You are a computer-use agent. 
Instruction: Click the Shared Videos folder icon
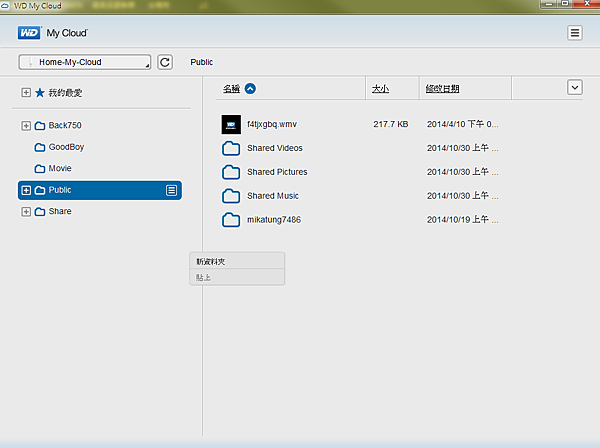coord(231,148)
